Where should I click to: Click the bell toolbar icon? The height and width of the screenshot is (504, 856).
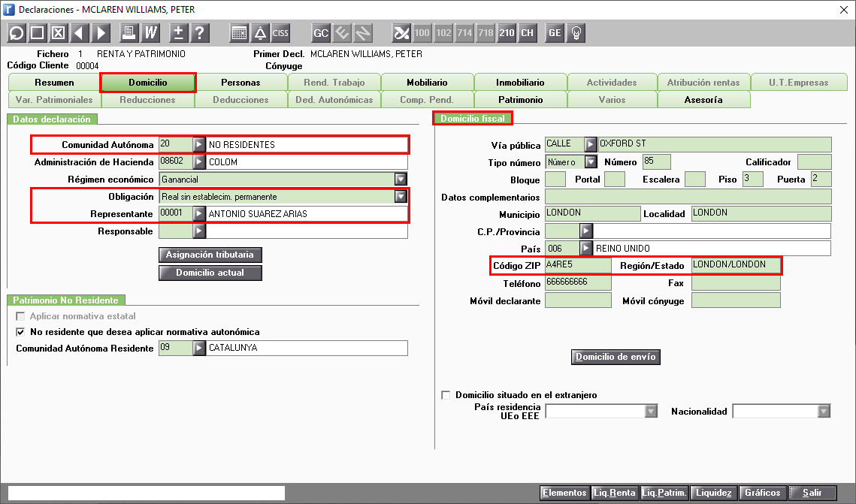(x=260, y=33)
